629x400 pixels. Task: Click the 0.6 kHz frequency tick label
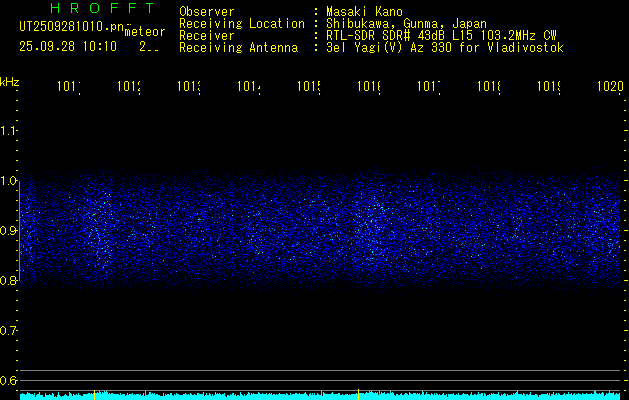pos(9,381)
